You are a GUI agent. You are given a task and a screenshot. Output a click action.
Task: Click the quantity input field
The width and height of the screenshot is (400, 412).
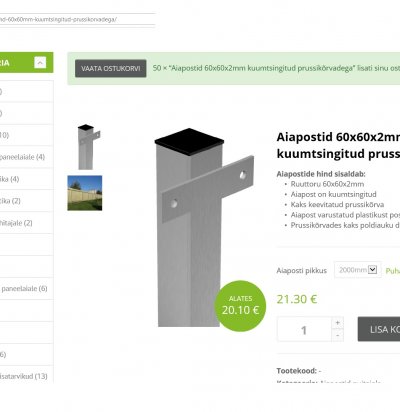(304, 329)
